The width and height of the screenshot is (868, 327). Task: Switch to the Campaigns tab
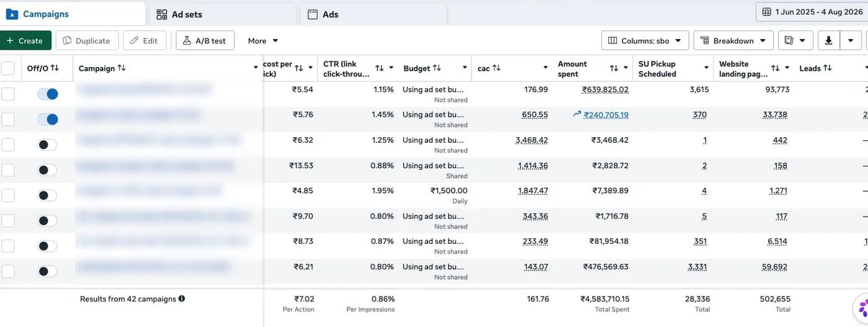73,14
